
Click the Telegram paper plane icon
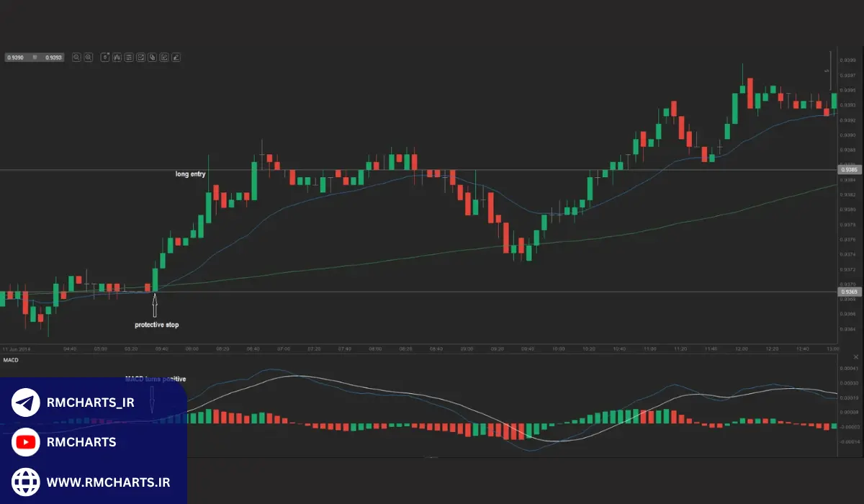point(26,402)
